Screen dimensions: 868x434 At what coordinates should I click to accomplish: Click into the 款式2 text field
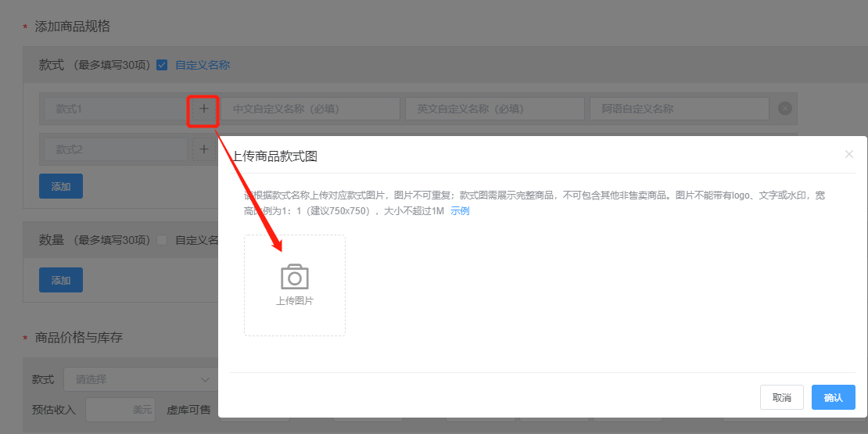(x=114, y=149)
